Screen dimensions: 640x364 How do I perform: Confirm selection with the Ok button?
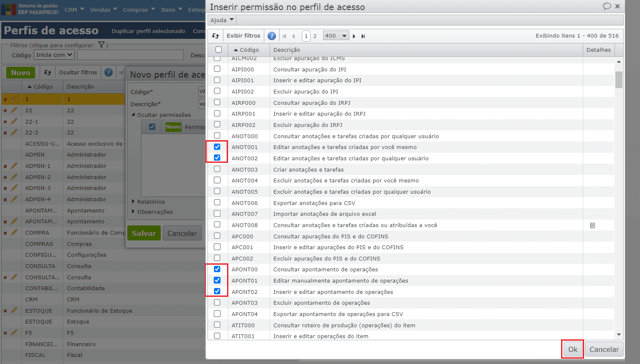[573, 349]
